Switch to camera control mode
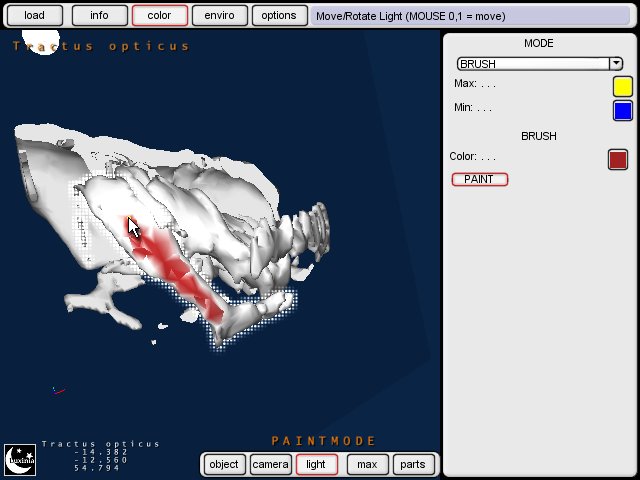This screenshot has height=480, width=640. click(270, 464)
